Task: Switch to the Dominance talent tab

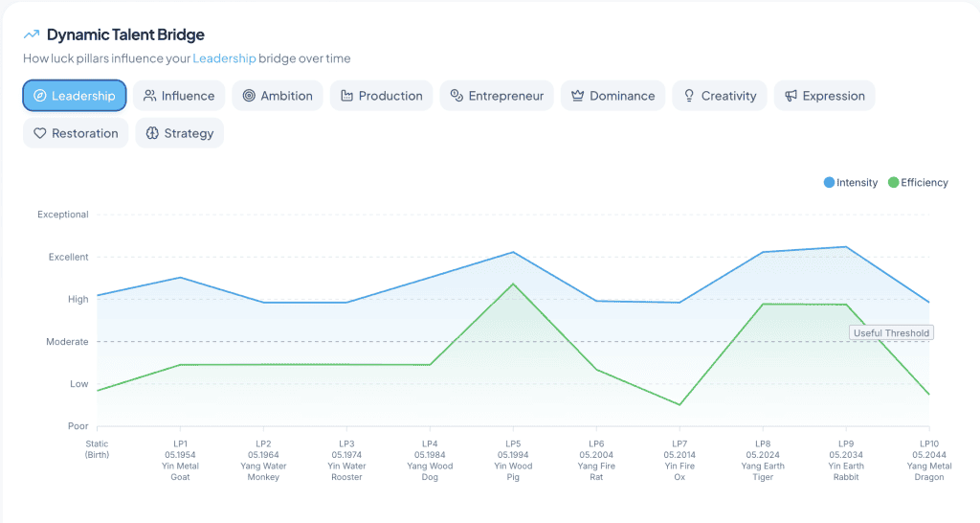Action: [x=612, y=96]
